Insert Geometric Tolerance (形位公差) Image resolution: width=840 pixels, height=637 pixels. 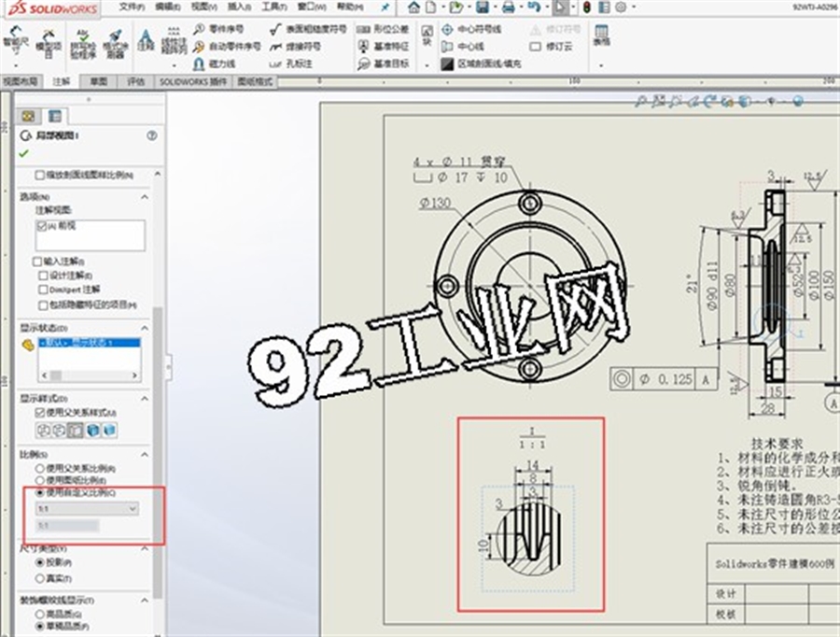coord(383,29)
